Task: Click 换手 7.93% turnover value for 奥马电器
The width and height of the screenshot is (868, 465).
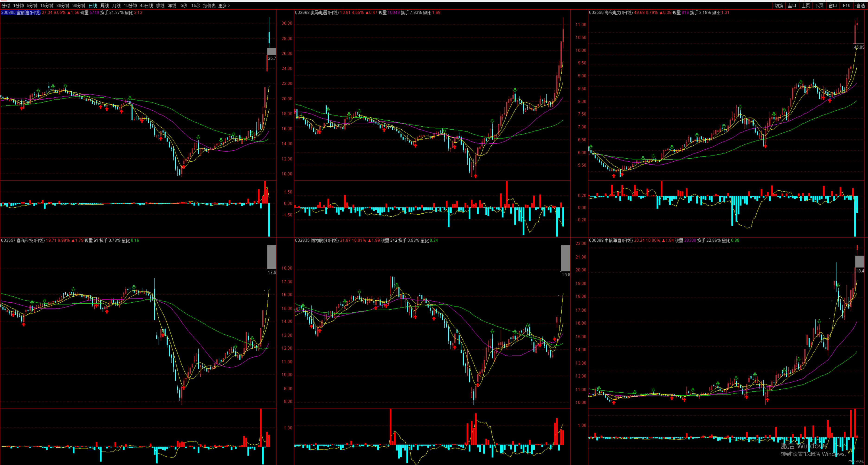Action: pyautogui.click(x=411, y=13)
